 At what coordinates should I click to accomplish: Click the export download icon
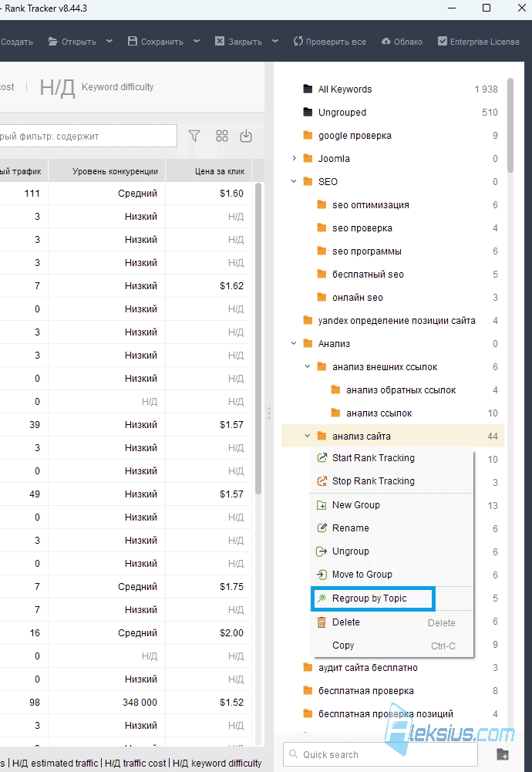coord(246,136)
